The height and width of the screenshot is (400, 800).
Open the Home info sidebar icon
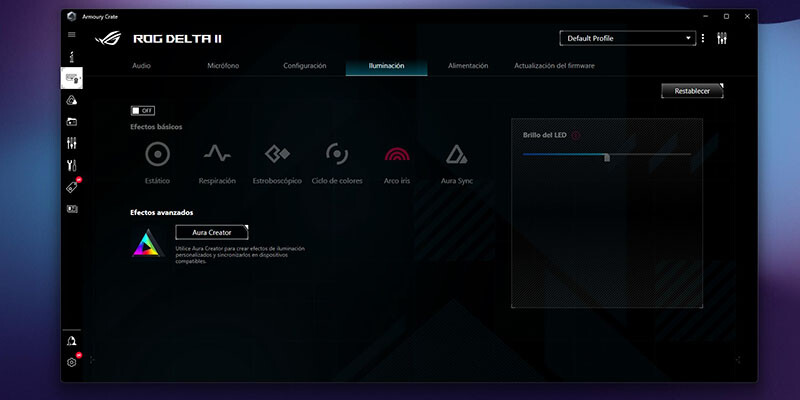click(x=71, y=56)
